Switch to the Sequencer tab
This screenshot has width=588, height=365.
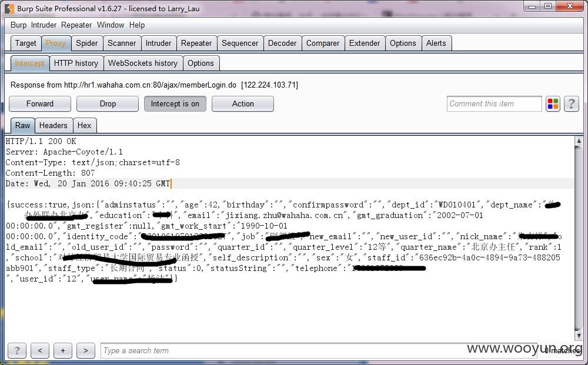[x=240, y=43]
